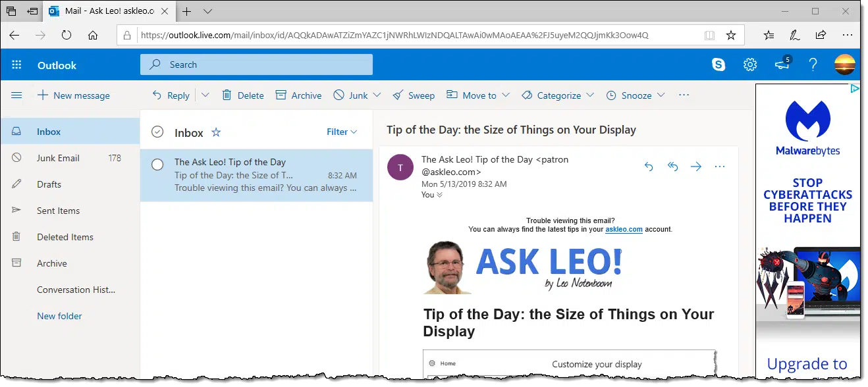Image resolution: width=868 pixels, height=387 pixels.
Task: Click the sender avatar T circle
Action: coord(400,167)
